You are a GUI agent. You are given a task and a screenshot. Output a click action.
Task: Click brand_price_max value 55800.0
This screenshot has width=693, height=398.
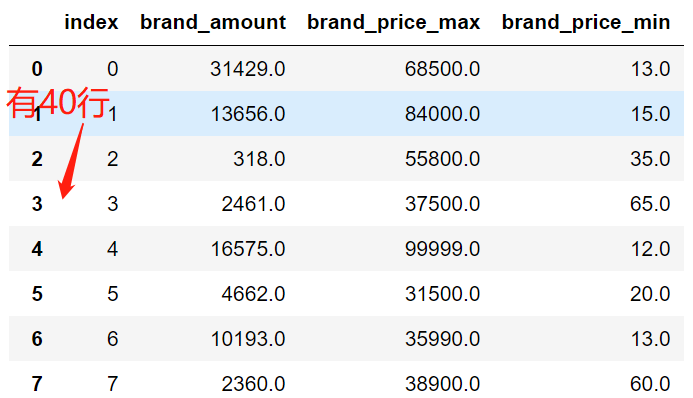tap(442, 159)
